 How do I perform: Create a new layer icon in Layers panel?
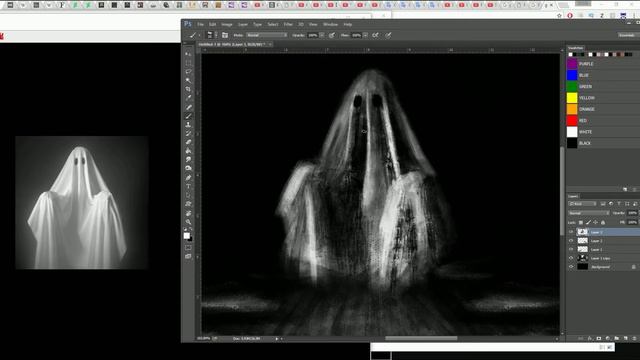click(x=626, y=338)
